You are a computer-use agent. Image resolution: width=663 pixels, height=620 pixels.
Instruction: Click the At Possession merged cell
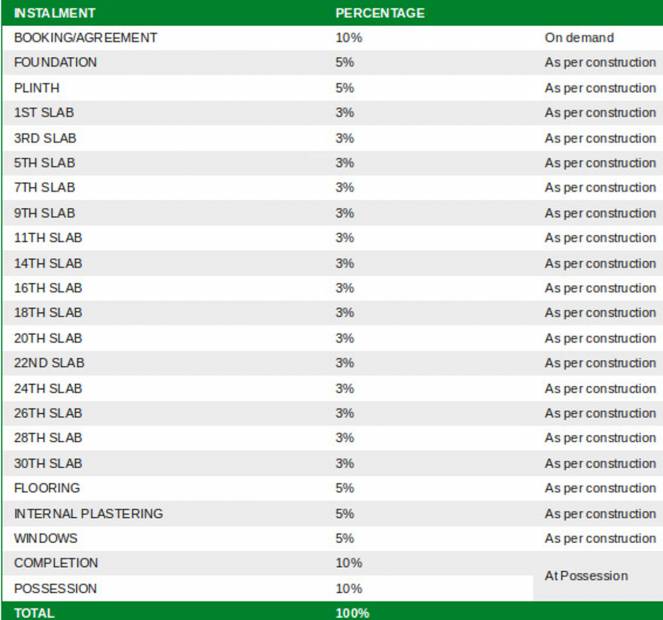coord(586,576)
